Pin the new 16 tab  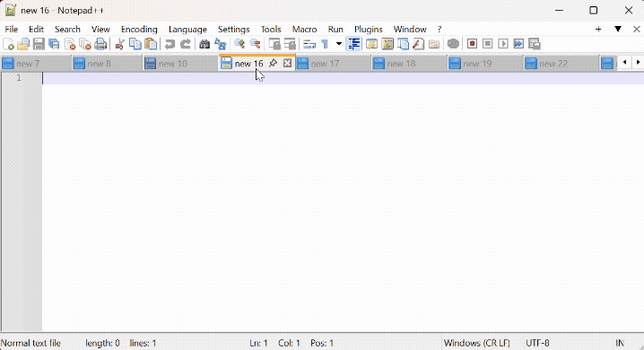pos(273,63)
